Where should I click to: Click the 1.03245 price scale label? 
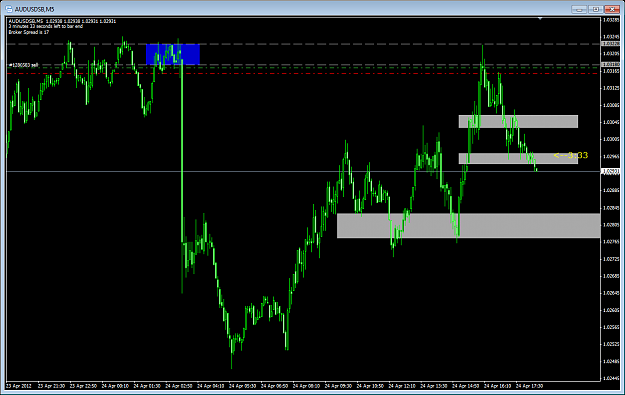click(611, 37)
